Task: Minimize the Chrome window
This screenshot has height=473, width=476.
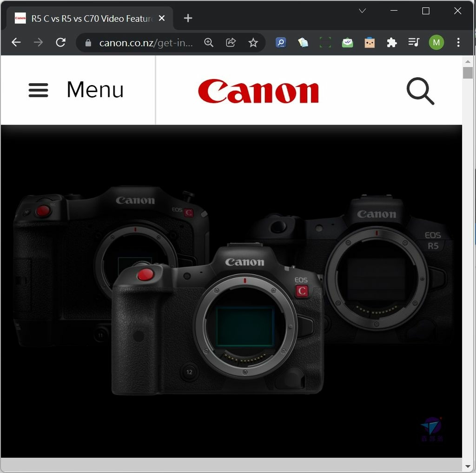Action: click(394, 11)
